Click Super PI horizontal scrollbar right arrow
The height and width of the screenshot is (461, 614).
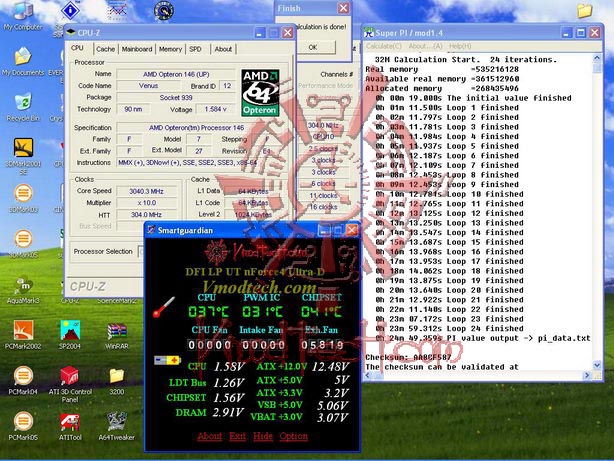tap(587, 375)
